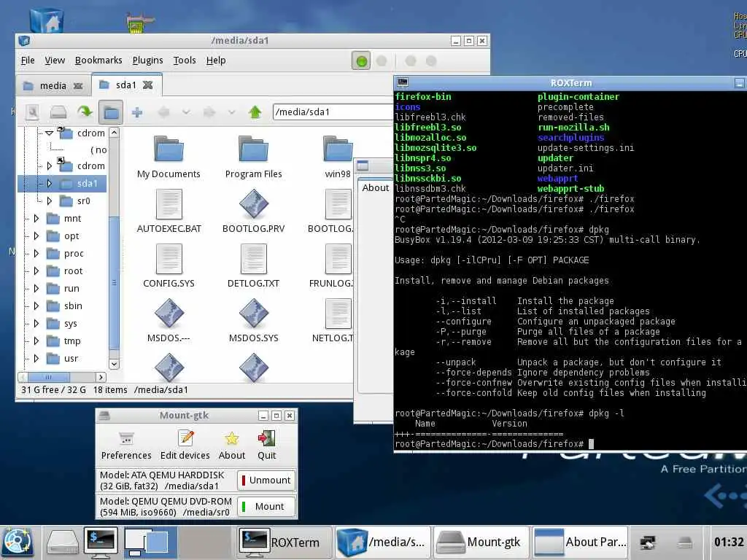Click Quit in Mount-gtk
Image resolution: width=747 pixels, height=560 pixels.
tap(267, 446)
